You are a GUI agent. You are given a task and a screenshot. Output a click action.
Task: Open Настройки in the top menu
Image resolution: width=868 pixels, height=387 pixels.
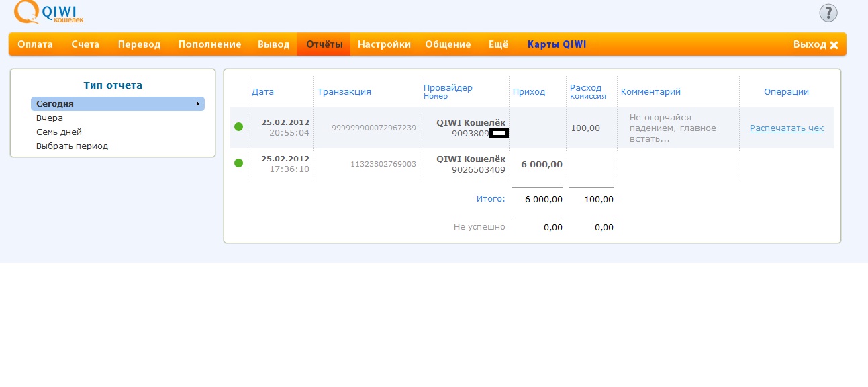coord(384,44)
